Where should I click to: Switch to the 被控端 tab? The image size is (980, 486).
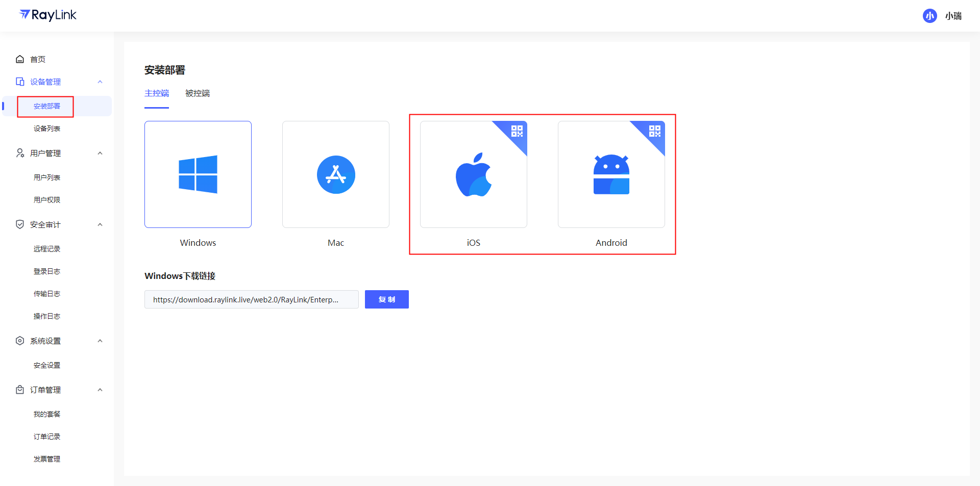click(x=198, y=93)
